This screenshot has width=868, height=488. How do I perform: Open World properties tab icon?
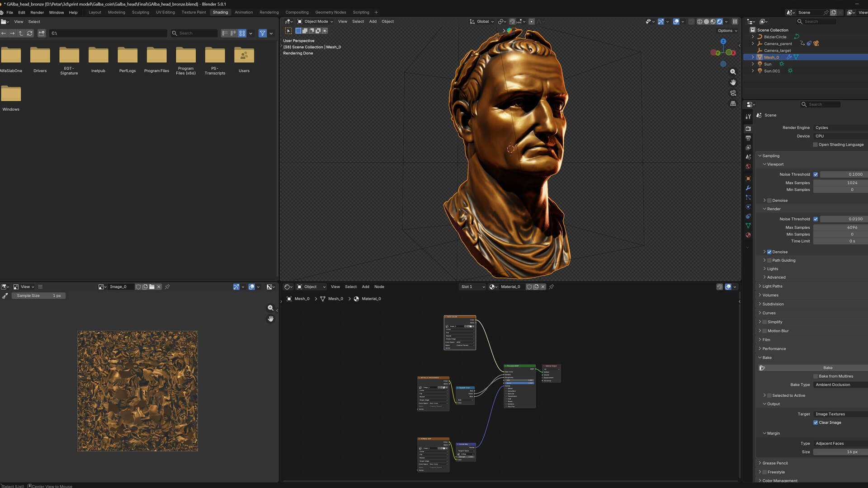coord(748,166)
